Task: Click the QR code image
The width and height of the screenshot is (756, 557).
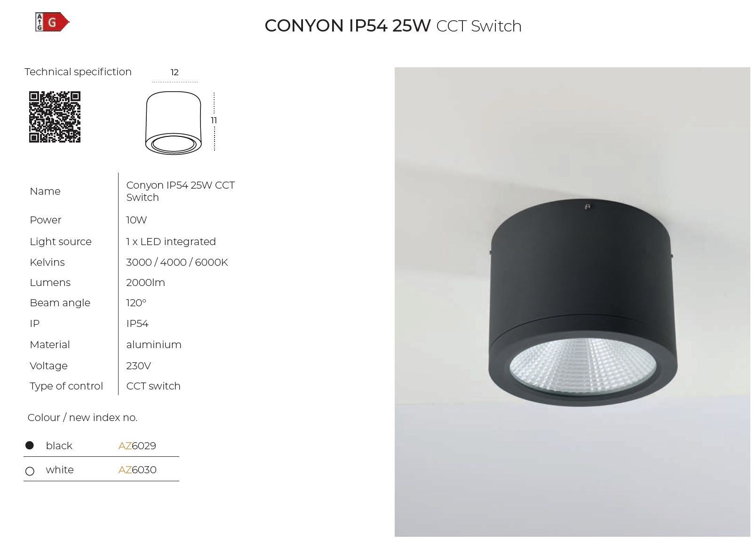Action: [x=55, y=117]
